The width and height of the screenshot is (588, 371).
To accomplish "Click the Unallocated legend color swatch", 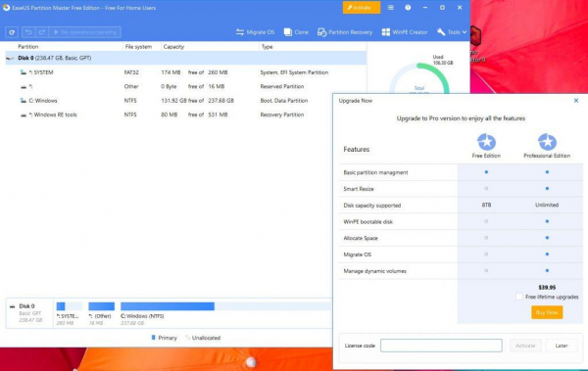I will tap(187, 338).
